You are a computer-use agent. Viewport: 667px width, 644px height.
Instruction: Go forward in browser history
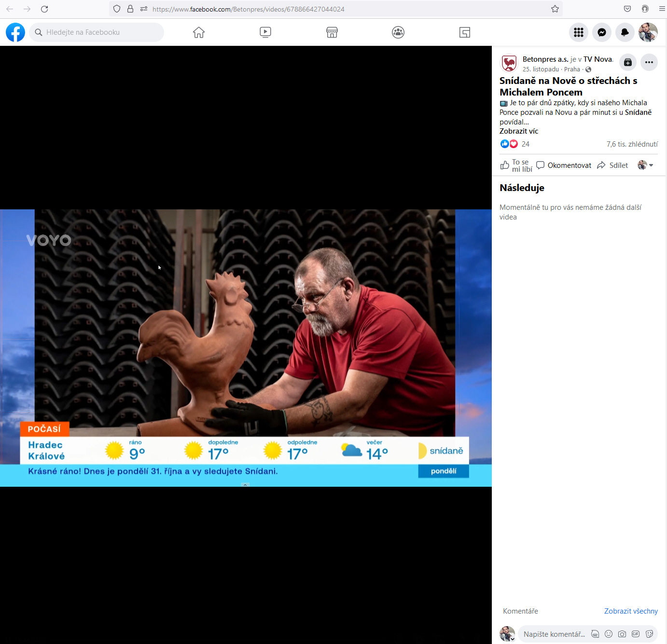(x=27, y=9)
